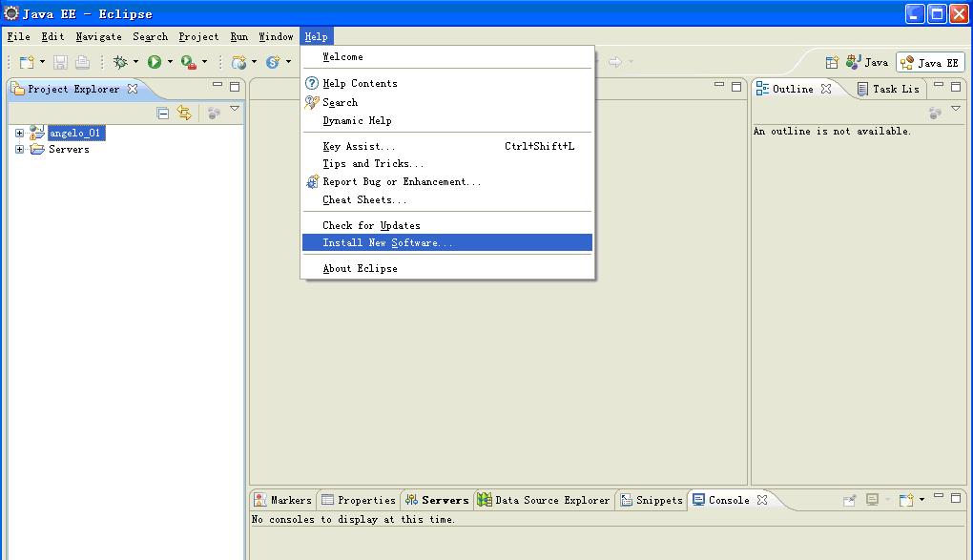Choose Key Assist... menu entry
Viewport: 973px width, 560px height.
[447, 147]
